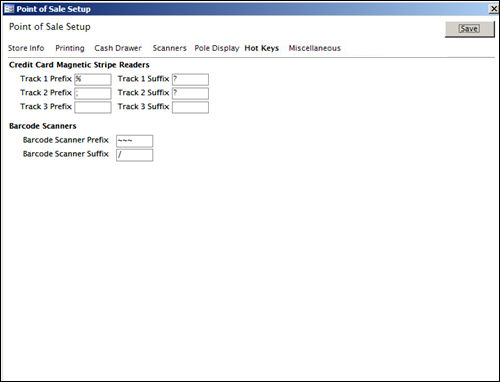Switch to the Printing tab
Image resolution: width=500 pixels, height=382 pixels.
70,48
